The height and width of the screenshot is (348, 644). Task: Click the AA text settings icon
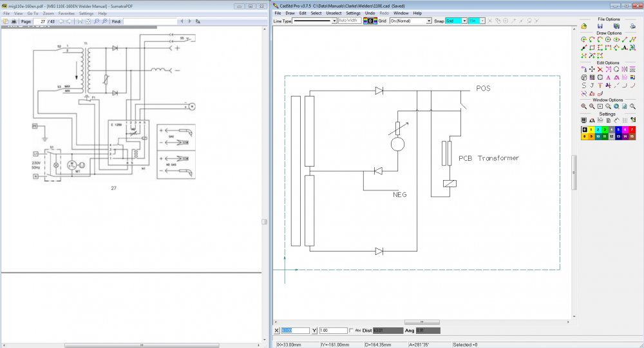pyautogui.click(x=592, y=120)
